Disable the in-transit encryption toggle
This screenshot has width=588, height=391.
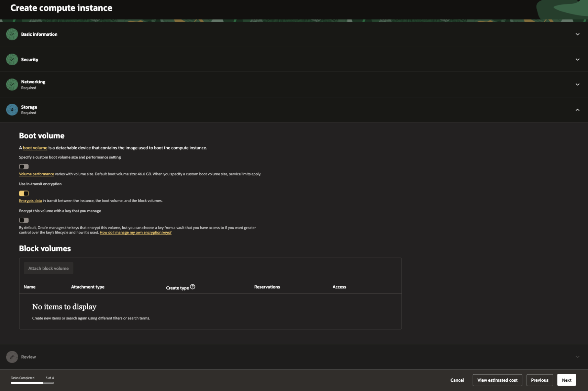pyautogui.click(x=24, y=194)
